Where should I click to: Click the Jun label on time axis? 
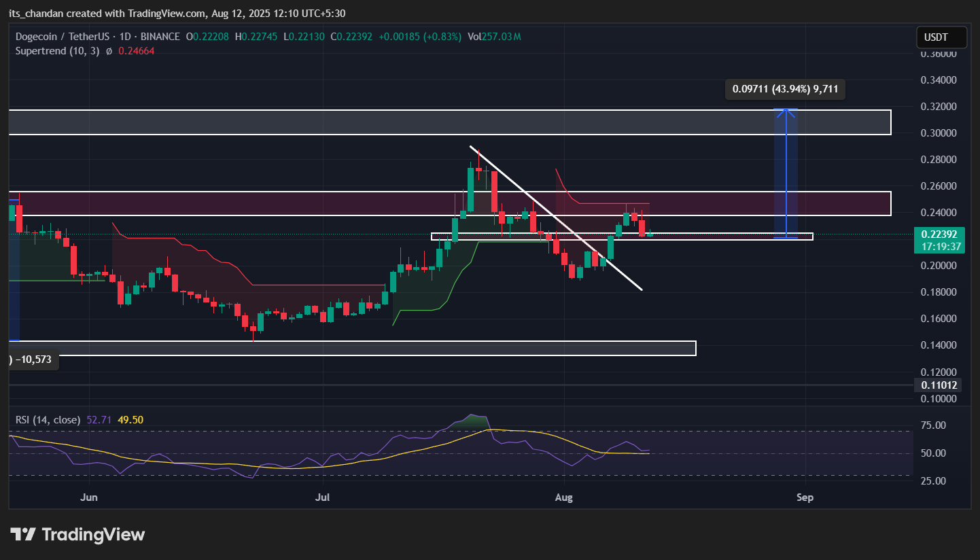tap(89, 497)
